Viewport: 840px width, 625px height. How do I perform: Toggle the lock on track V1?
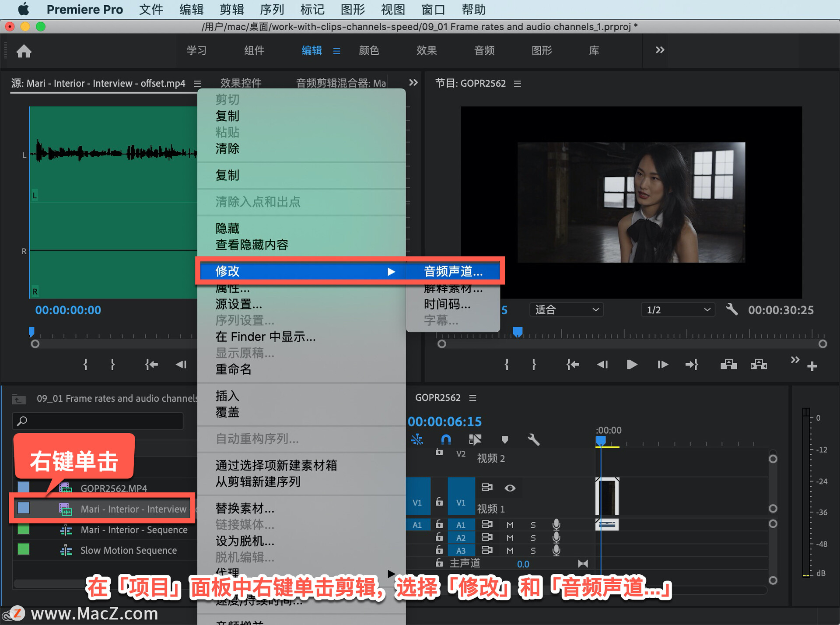point(439,502)
